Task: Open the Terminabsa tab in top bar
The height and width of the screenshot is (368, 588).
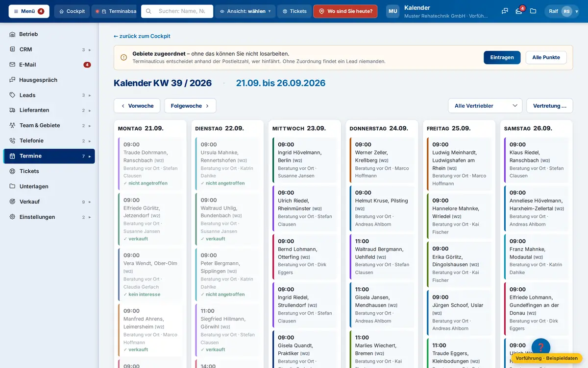Action: (114, 11)
